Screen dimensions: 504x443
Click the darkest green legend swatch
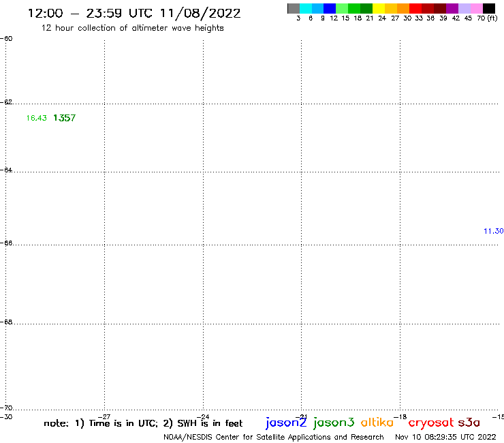366,8
